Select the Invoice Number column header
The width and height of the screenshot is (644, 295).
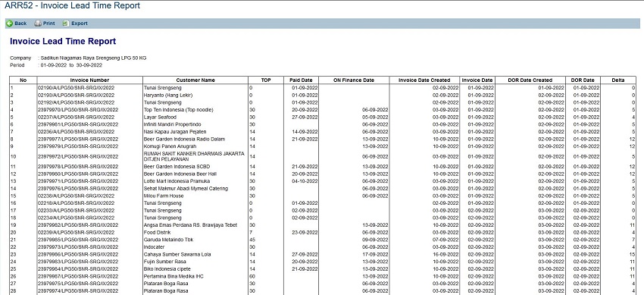coord(89,80)
